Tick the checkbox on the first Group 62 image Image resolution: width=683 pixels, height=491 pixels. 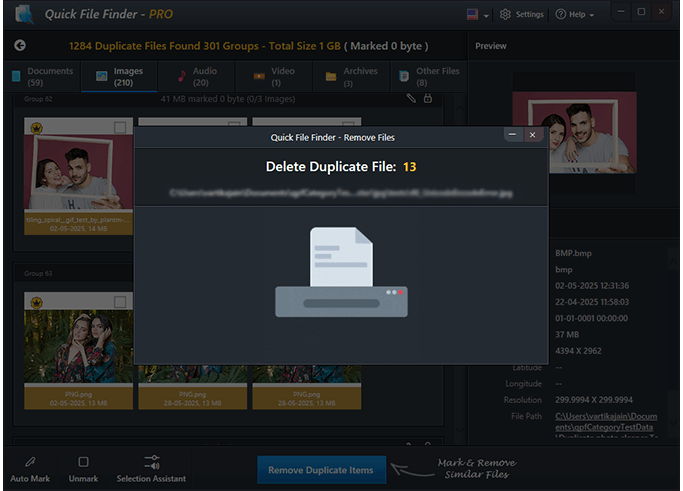coord(120,128)
